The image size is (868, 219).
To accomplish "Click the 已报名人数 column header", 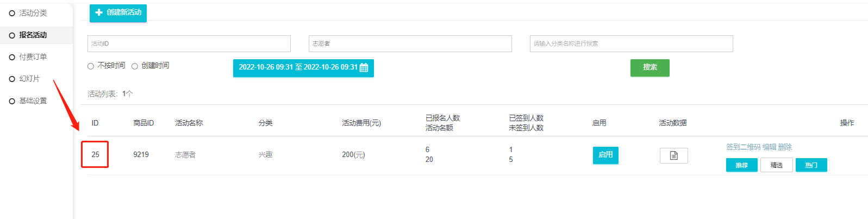I will point(442,118).
